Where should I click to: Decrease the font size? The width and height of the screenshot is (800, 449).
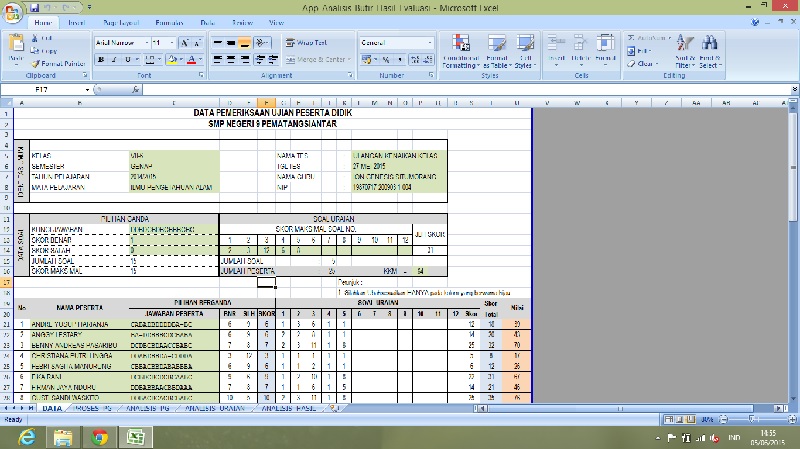click(197, 43)
